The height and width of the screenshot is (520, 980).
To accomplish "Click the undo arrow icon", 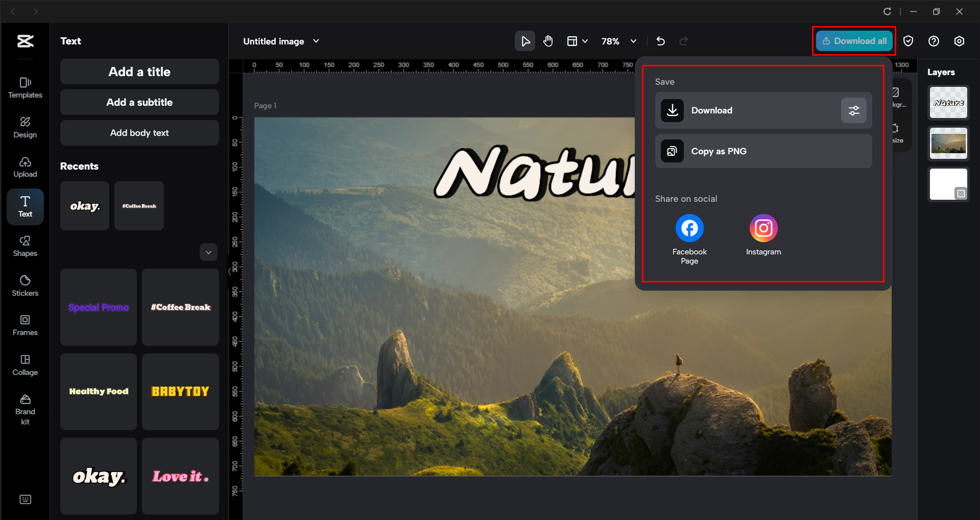I will click(x=660, y=41).
